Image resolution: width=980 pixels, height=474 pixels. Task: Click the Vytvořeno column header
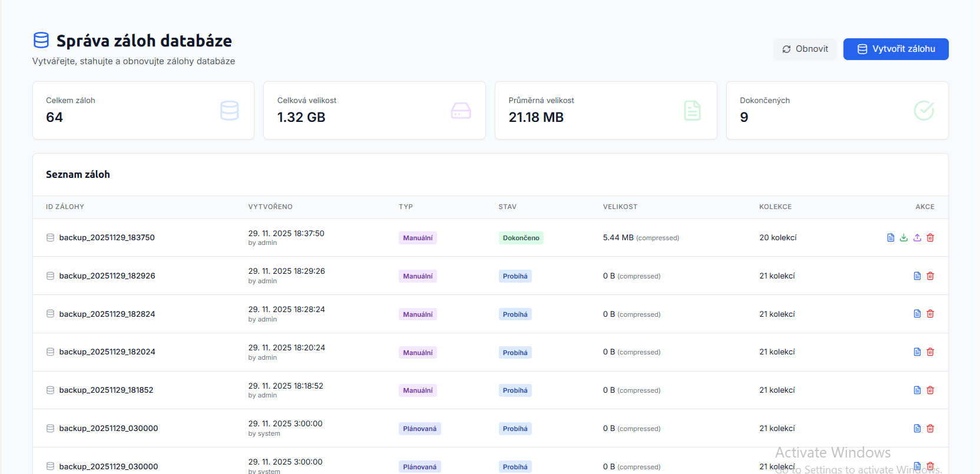point(270,207)
